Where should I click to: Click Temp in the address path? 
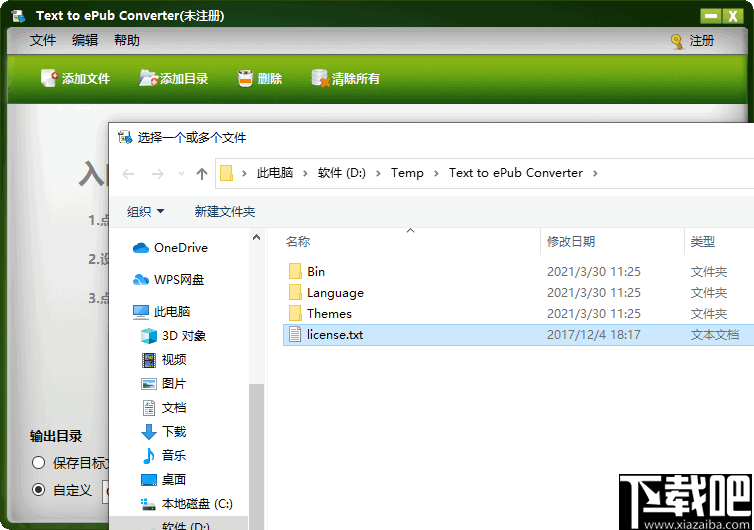coord(407,173)
